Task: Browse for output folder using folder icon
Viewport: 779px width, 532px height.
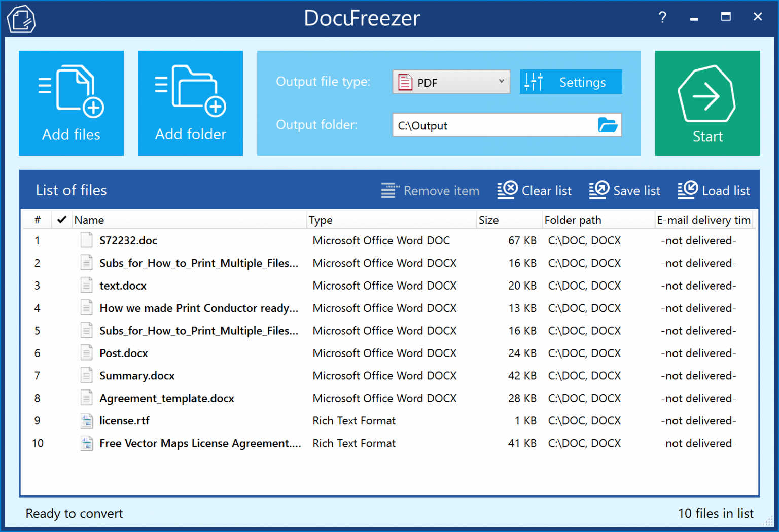Action: click(608, 125)
